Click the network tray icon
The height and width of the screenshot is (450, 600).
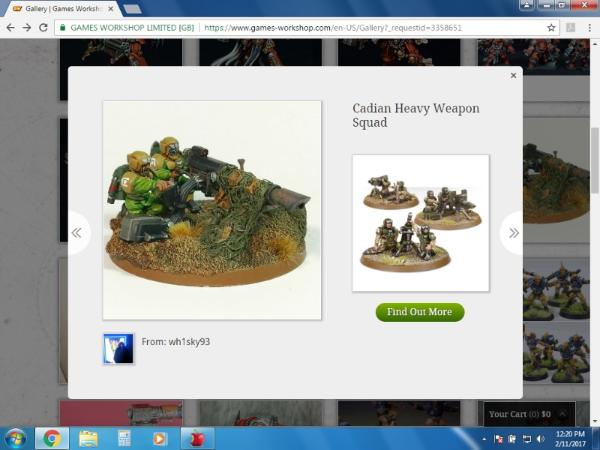(x=527, y=439)
